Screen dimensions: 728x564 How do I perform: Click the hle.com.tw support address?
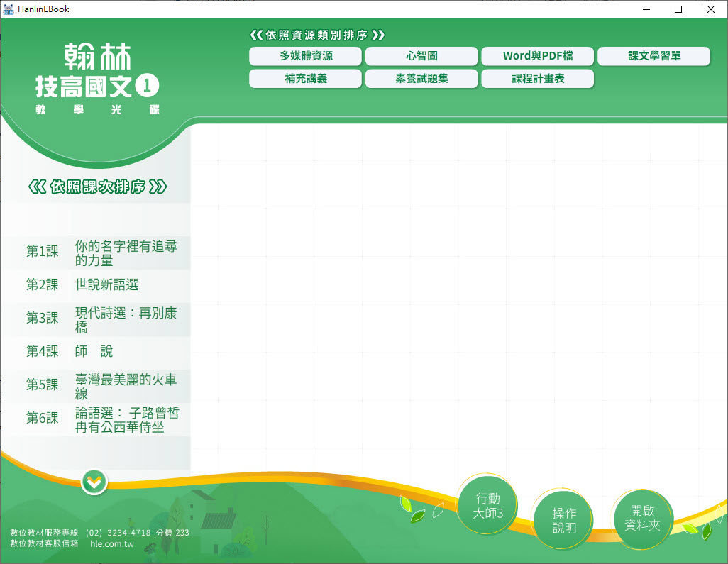point(112,544)
